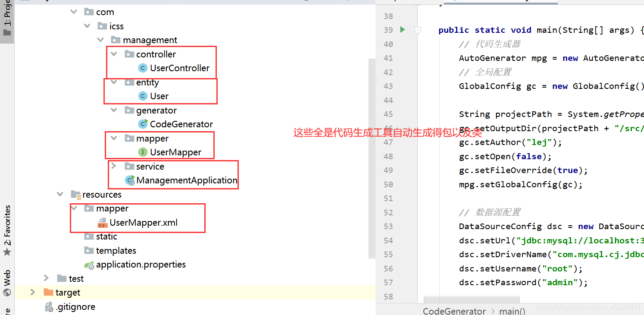Place cursor on gc.setOpen(false) line
This screenshot has width=644, height=315.
505,156
